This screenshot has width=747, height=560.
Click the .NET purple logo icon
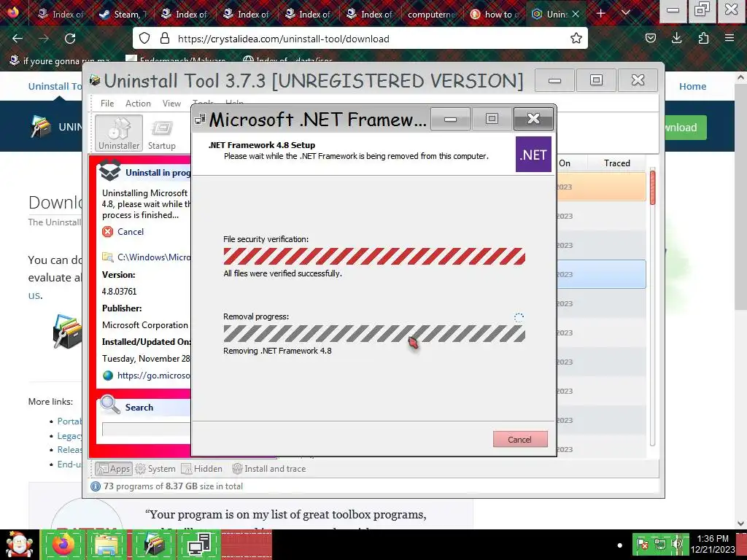(533, 155)
